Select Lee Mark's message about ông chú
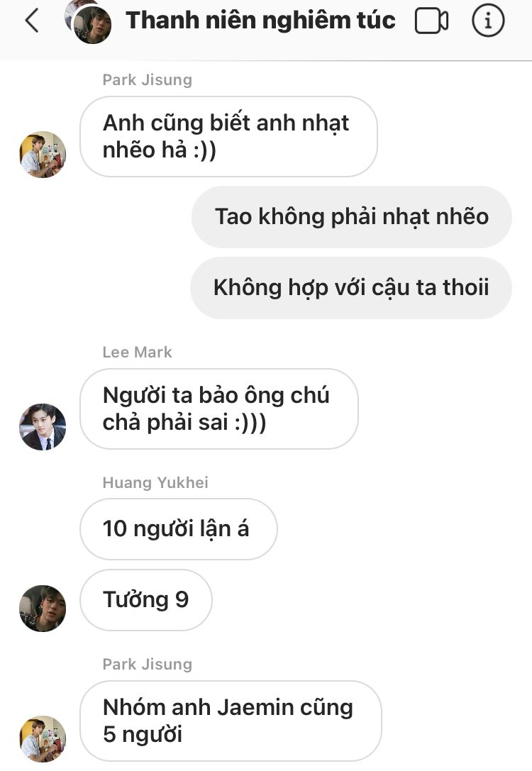Screen dimensions: 532x771 coord(218,409)
